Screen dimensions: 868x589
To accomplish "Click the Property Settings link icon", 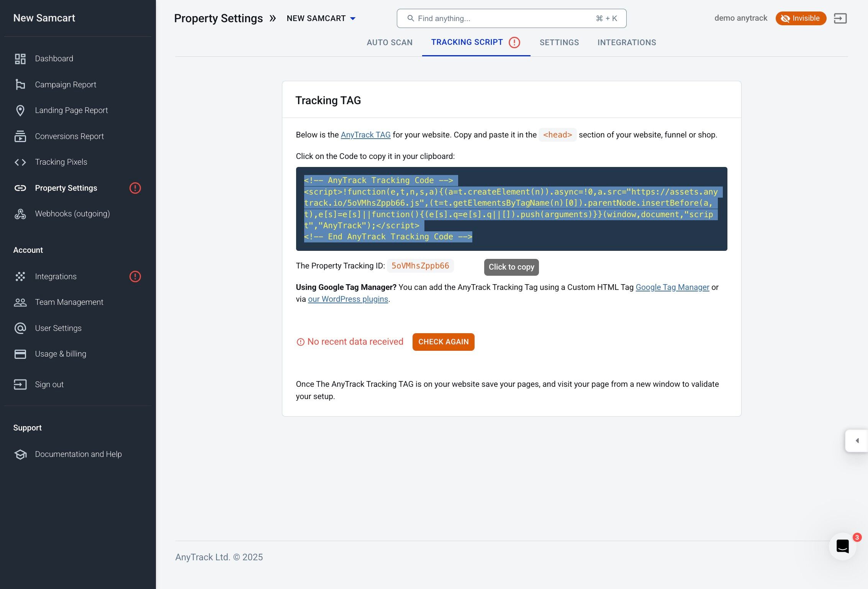I will coord(20,188).
